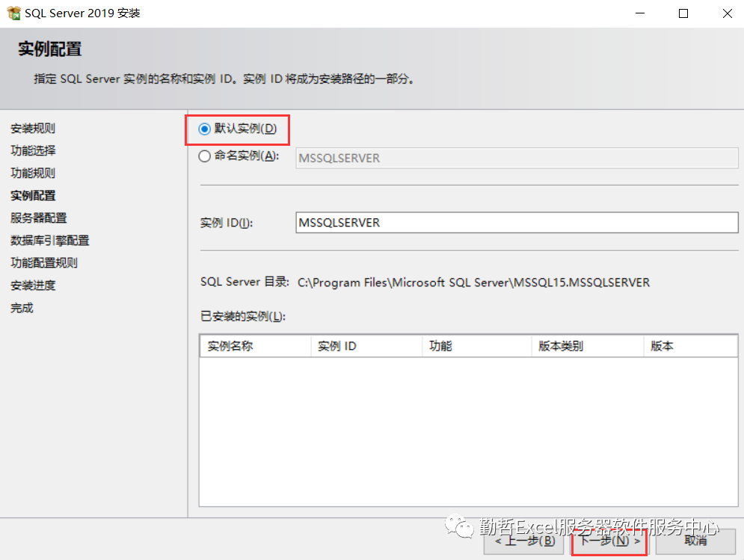Sort by 实例名称 column header
This screenshot has height=560, width=744.
click(x=255, y=346)
